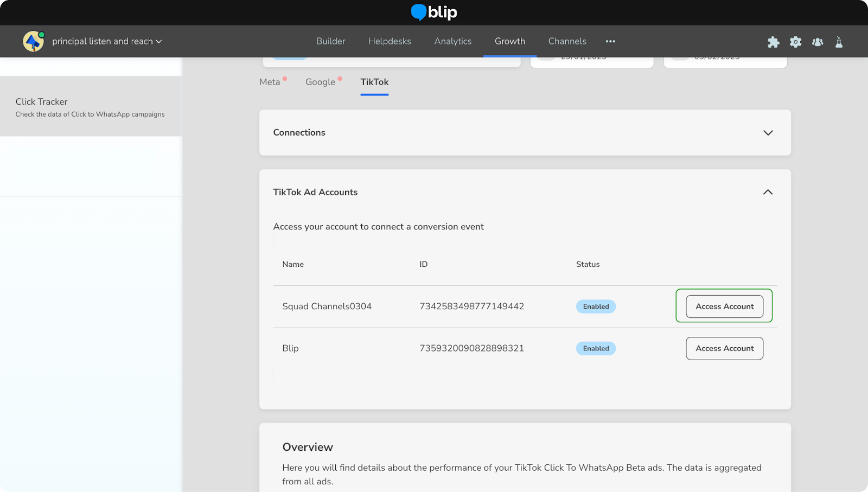Open the settings gear icon
Viewport: 868px width, 492px height.
(796, 42)
